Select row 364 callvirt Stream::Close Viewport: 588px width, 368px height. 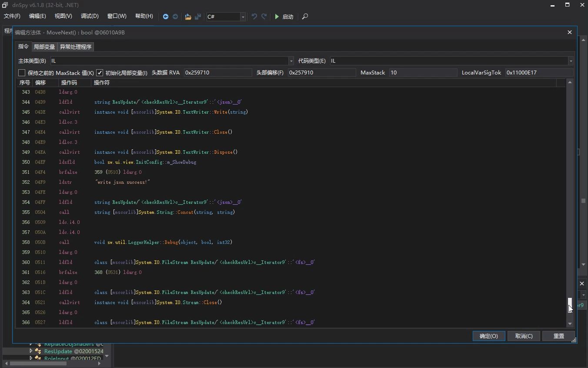coord(291,302)
